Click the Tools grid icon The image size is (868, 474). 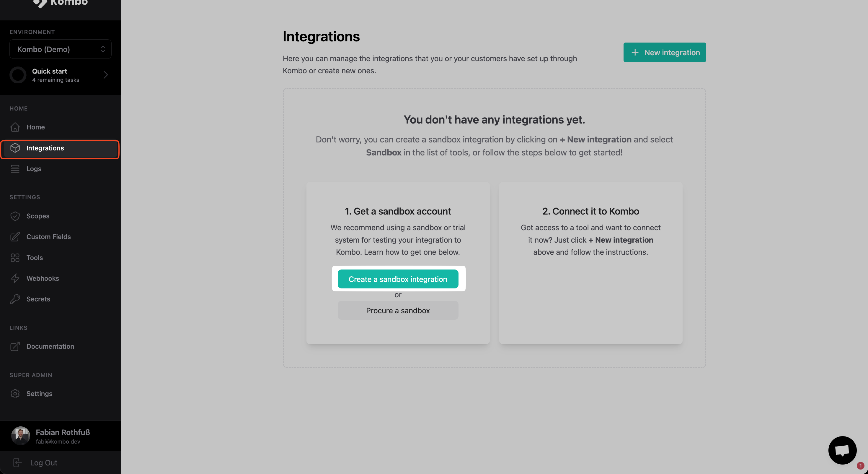click(15, 258)
